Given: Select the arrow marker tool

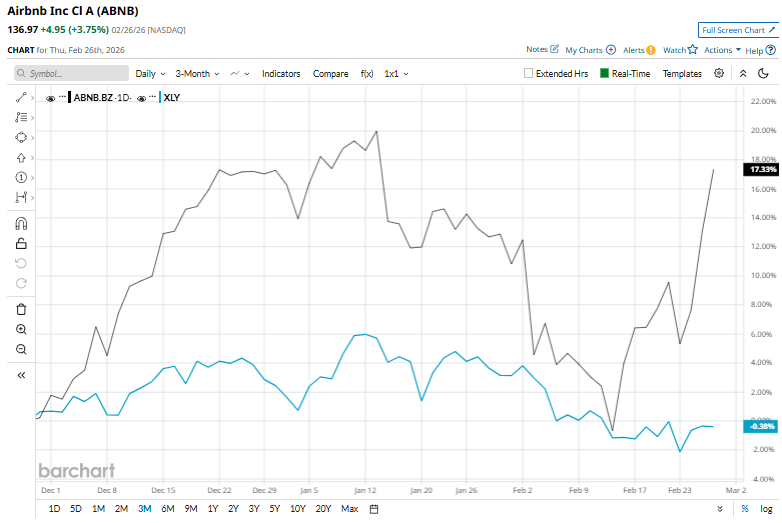Looking at the screenshot, I should click(x=21, y=158).
